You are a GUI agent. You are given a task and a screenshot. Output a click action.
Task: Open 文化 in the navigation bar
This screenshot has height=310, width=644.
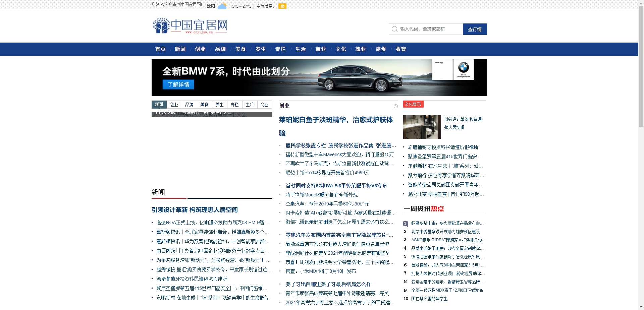pos(341,49)
